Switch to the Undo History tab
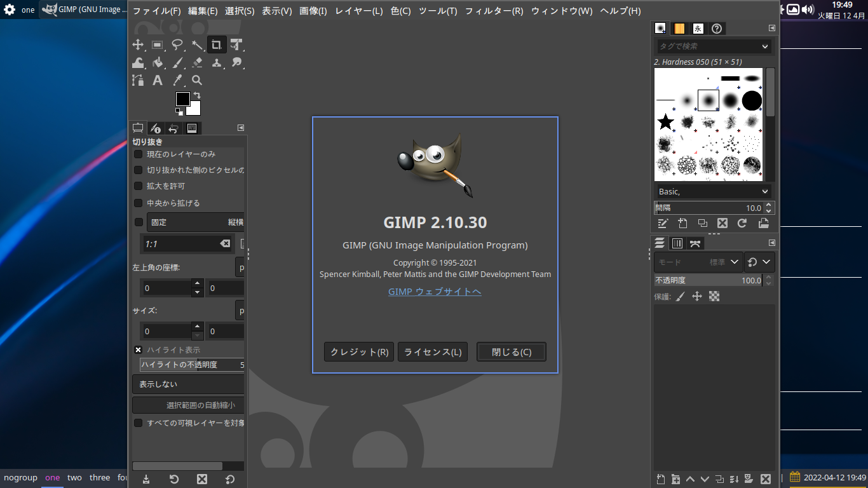 (173, 128)
